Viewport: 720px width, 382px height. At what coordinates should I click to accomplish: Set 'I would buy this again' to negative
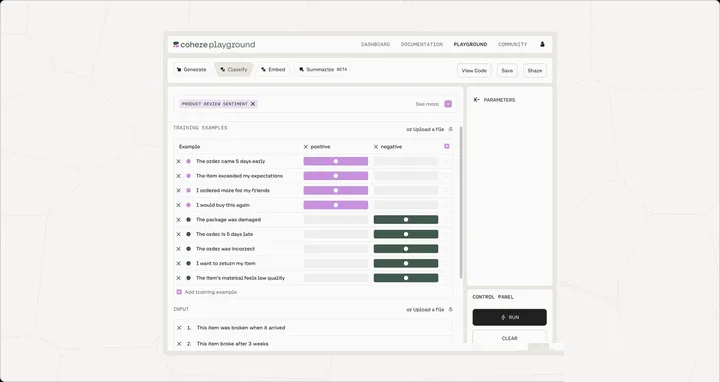click(405, 205)
